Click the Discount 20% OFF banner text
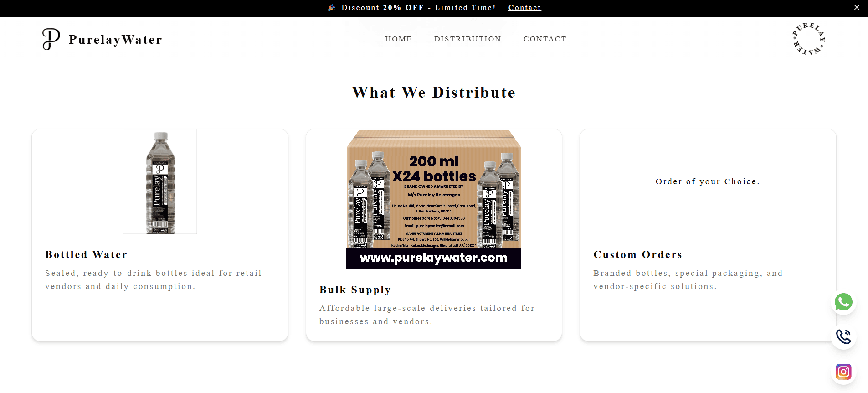Image resolution: width=868 pixels, height=393 pixels. 418,8
